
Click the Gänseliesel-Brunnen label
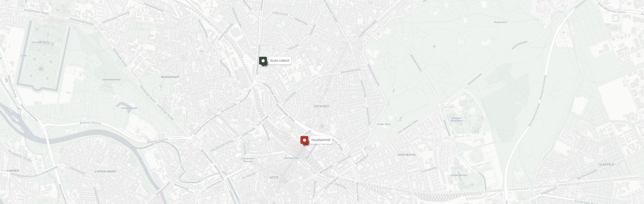click(x=248, y=160)
